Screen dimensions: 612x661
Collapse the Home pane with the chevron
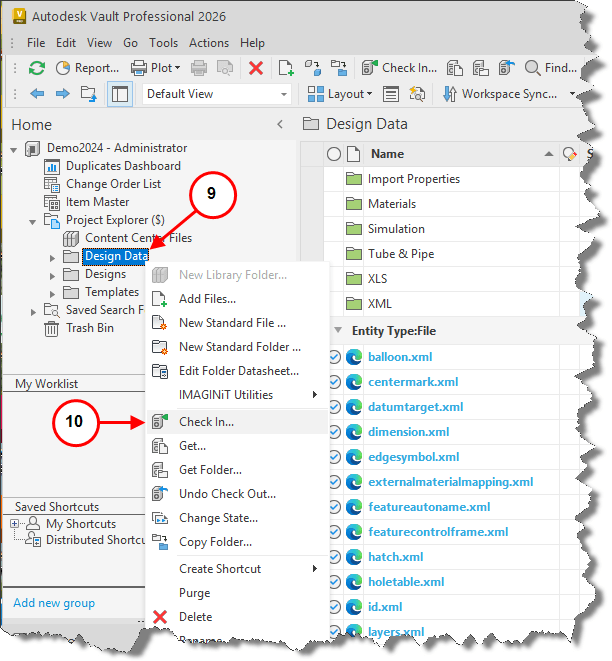[280, 124]
